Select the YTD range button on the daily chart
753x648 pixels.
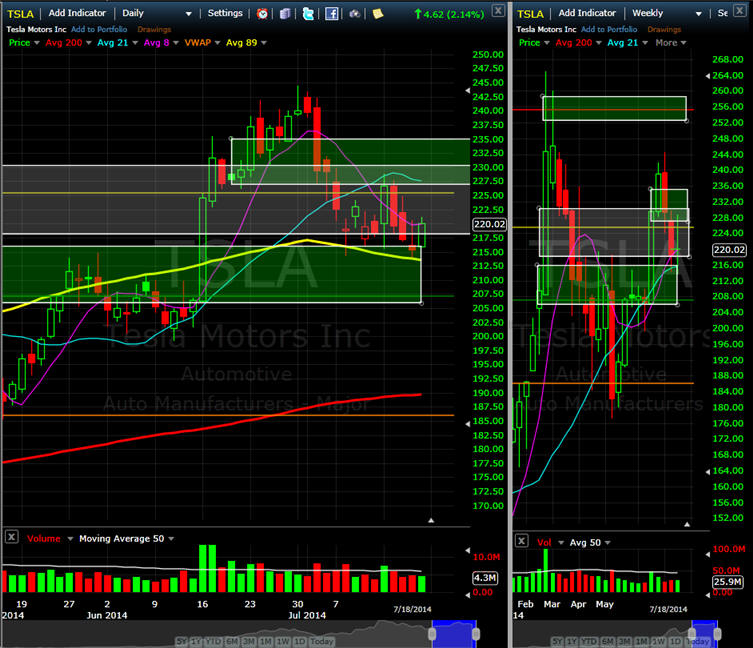coord(213,641)
